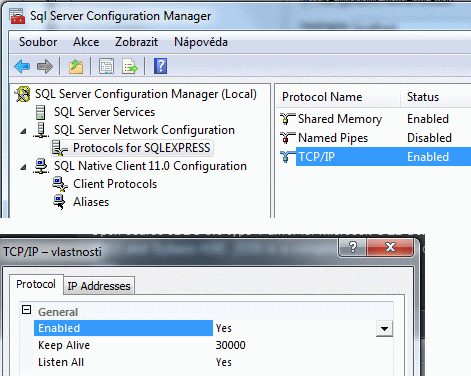471x376 pixels.
Task: Select Protocols for SQLEXPRESS tree item
Action: pyautogui.click(x=142, y=148)
